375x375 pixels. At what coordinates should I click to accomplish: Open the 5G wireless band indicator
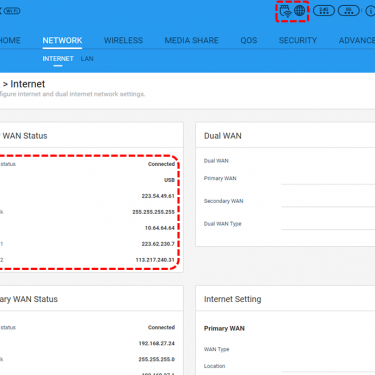point(349,11)
